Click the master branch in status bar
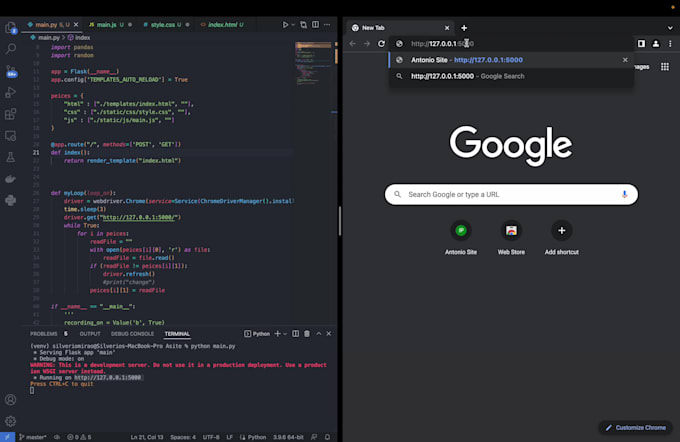 click(x=33, y=437)
